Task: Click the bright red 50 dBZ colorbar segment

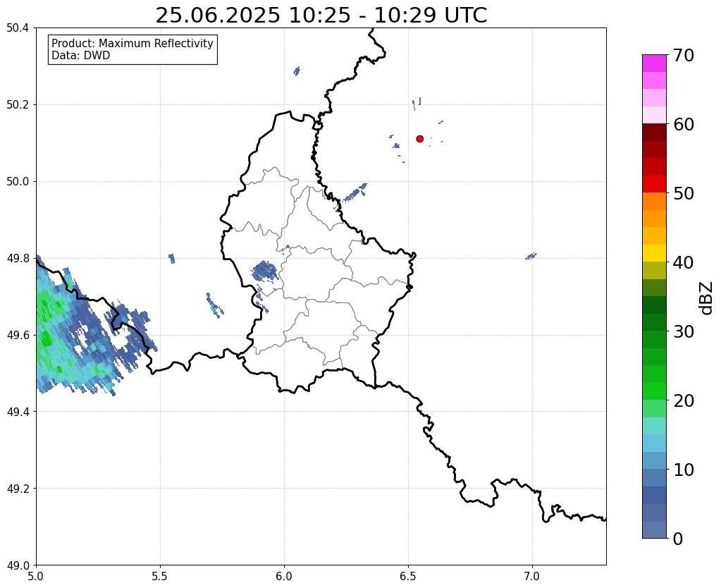Action: tap(654, 184)
